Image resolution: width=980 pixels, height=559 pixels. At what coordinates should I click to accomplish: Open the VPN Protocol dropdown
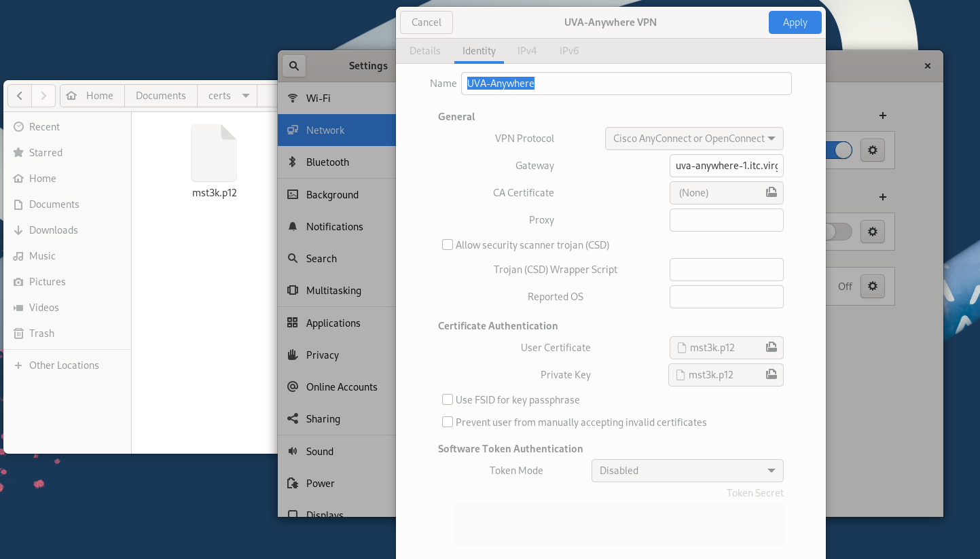[x=693, y=139]
